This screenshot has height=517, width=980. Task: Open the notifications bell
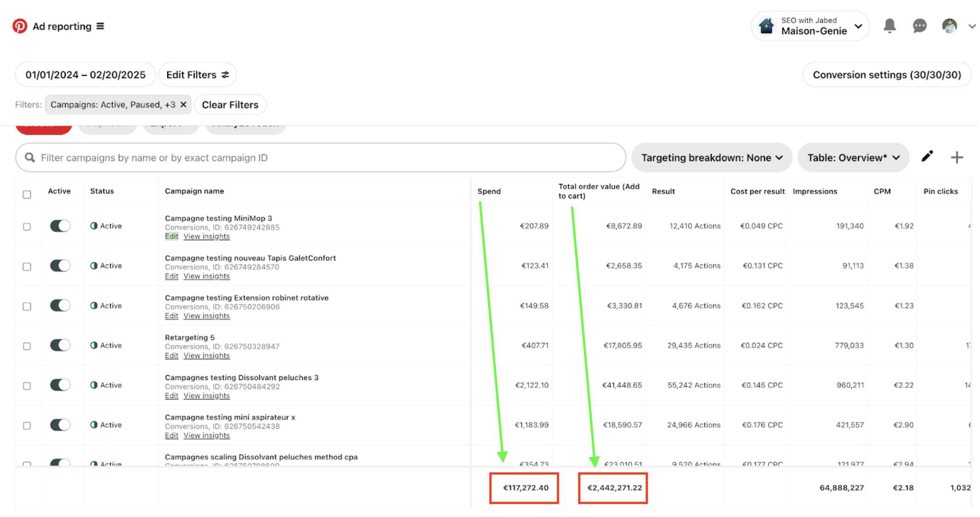click(x=889, y=26)
